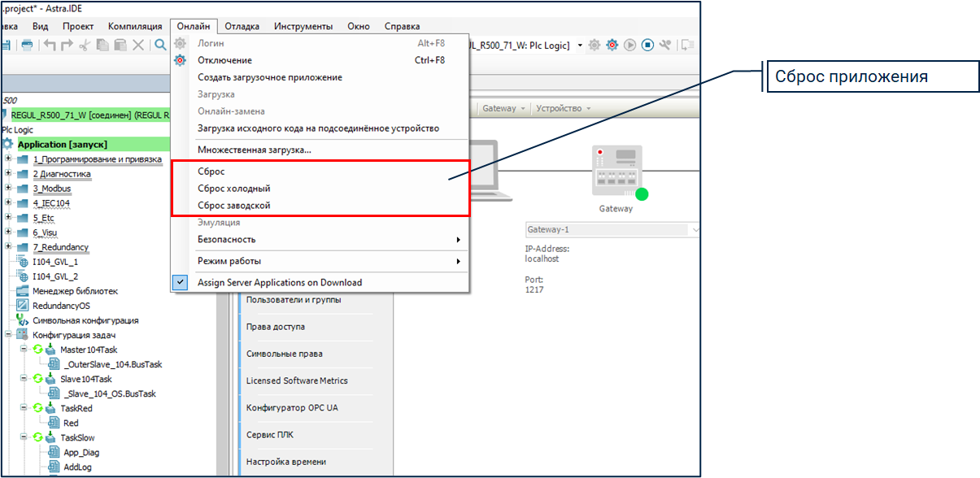Open the Безопасность submenu
This screenshot has height=478, width=980.
click(226, 239)
